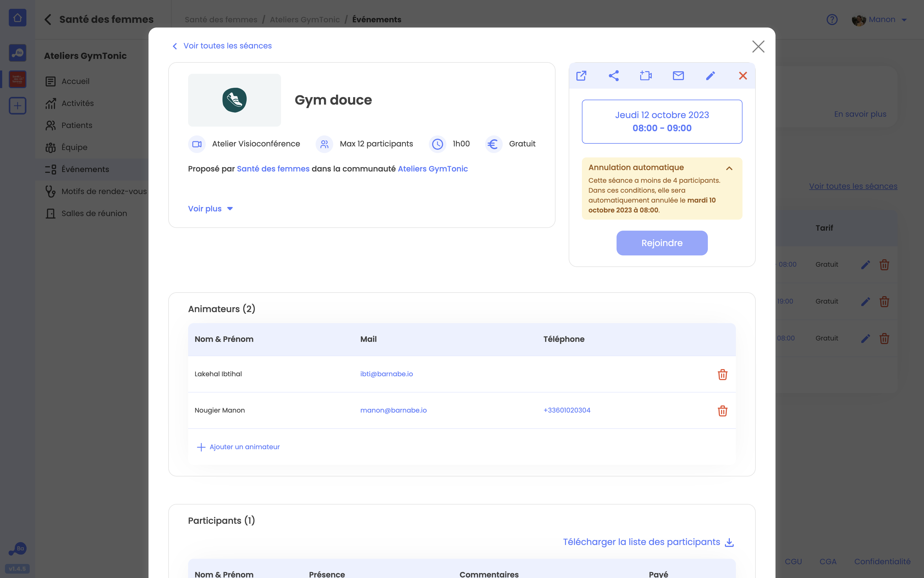The image size is (924, 578).
Task: Open the Manon user dropdown
Action: (880, 20)
